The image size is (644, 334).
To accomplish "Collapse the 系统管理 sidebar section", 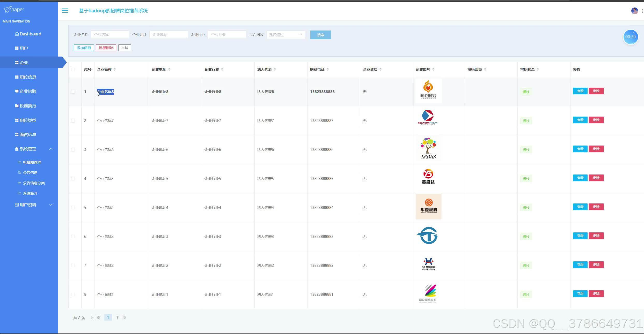I will [51, 149].
